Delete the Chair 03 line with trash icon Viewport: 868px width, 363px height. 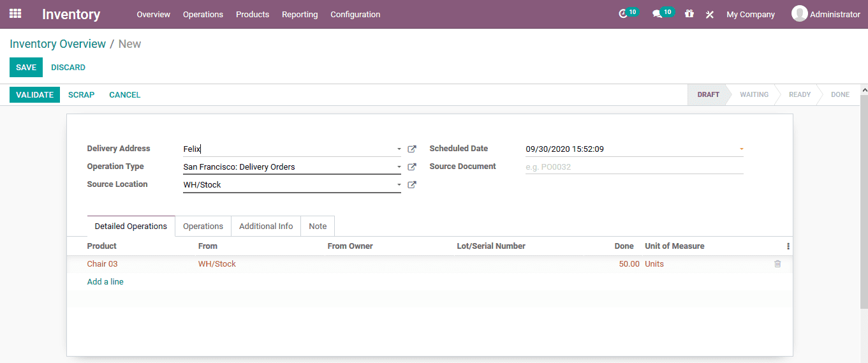[x=777, y=263]
